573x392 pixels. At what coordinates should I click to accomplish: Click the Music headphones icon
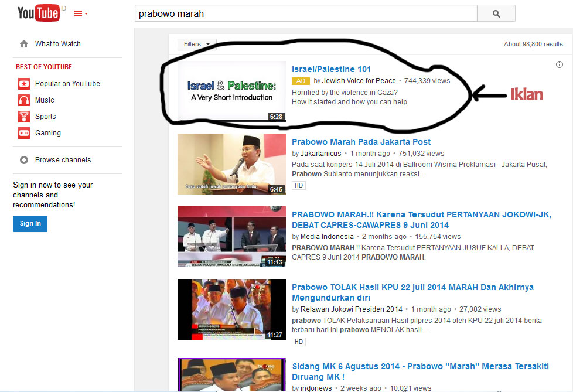click(24, 100)
